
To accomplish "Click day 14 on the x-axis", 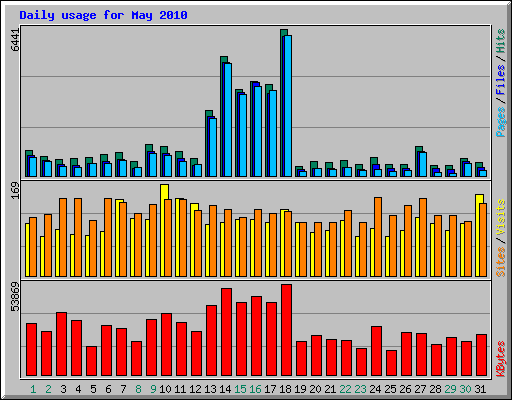I will tap(225, 389).
